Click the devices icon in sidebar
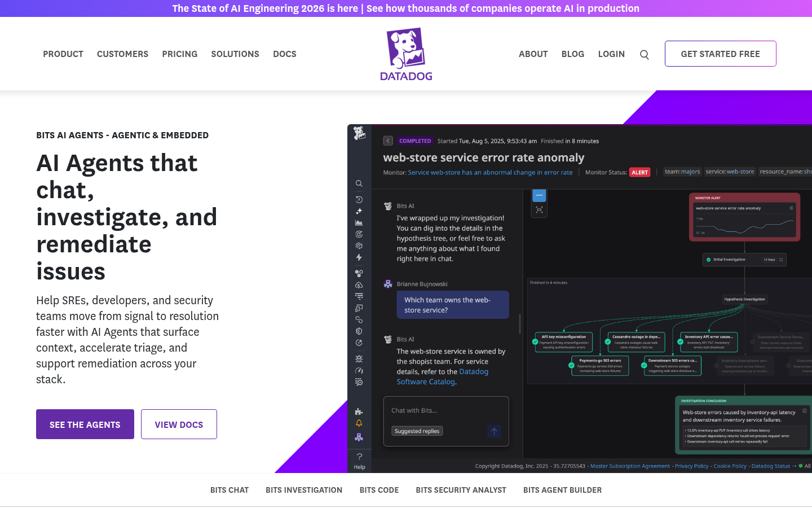 tap(359, 308)
